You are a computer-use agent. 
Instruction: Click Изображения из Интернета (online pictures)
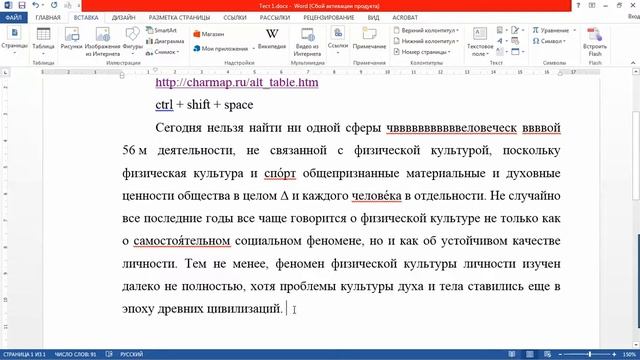(102, 42)
